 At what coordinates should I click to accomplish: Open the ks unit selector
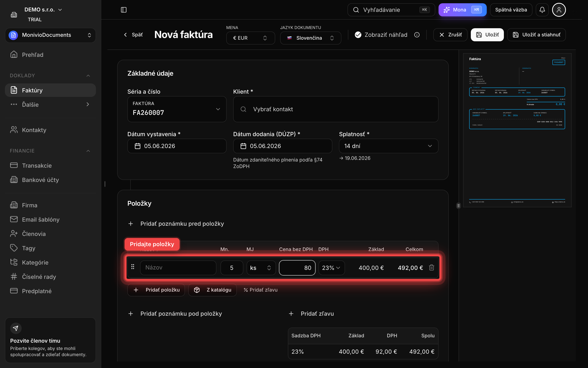point(261,268)
